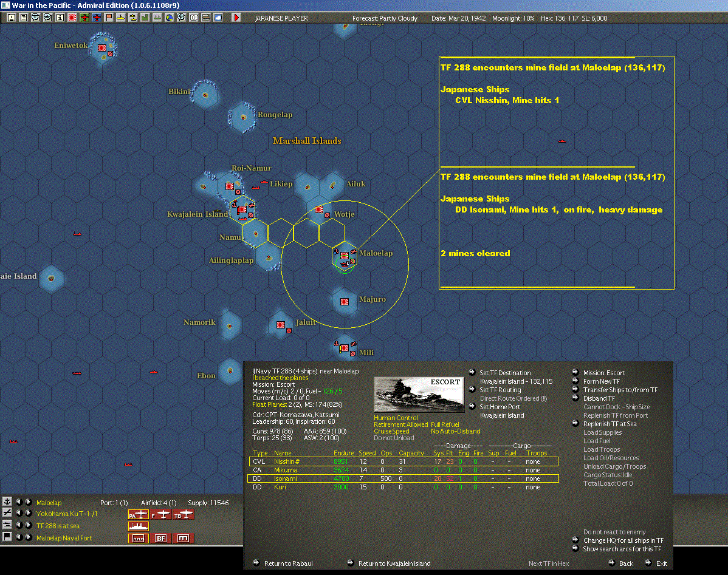Choose Set Home Port option
The height and width of the screenshot is (575, 728).
[x=500, y=407]
